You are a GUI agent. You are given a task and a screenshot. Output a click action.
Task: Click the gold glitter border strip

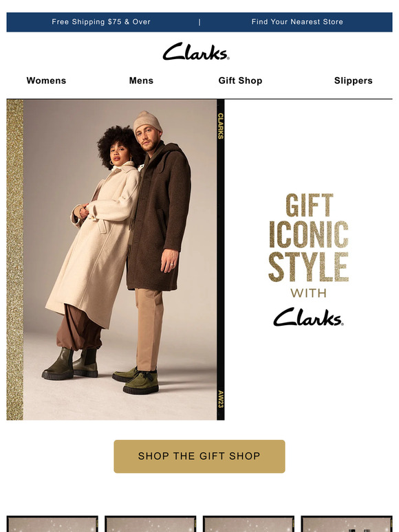[15, 260]
